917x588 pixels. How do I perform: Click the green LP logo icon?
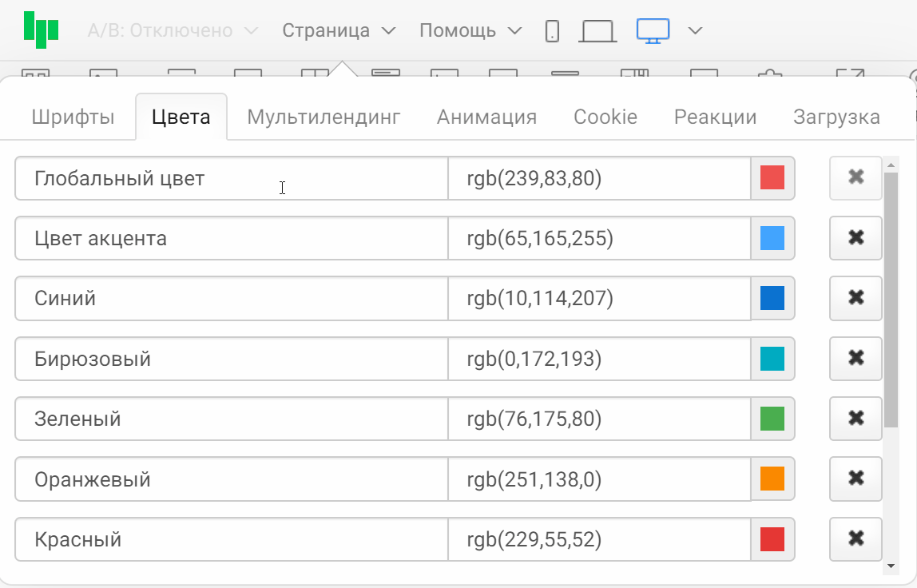41,30
